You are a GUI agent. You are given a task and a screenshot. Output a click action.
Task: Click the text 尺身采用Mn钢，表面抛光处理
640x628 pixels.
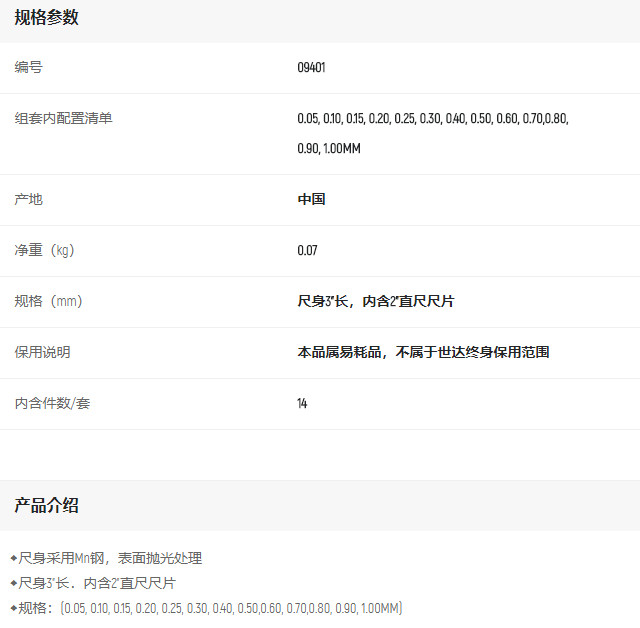point(110,558)
